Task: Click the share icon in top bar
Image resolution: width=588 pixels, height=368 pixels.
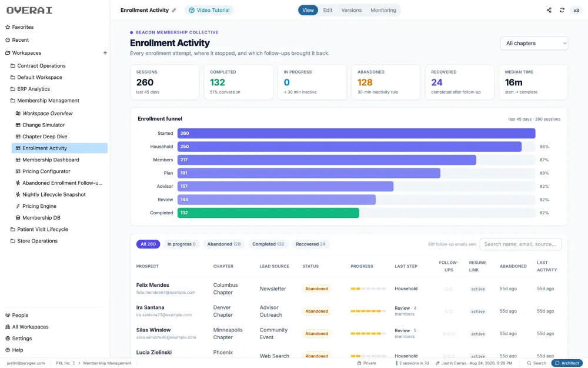Action: 549,10
